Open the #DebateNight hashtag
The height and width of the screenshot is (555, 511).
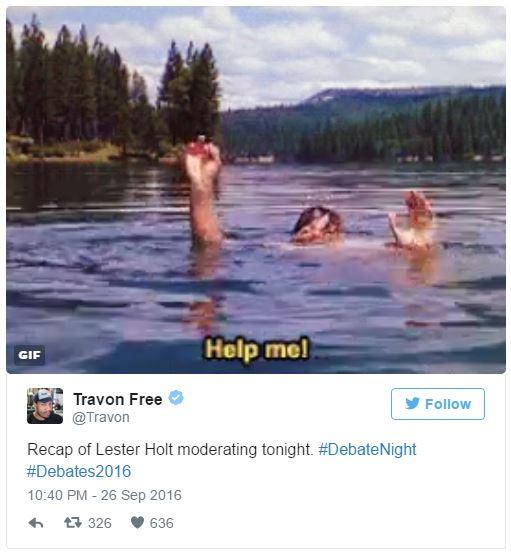click(367, 450)
